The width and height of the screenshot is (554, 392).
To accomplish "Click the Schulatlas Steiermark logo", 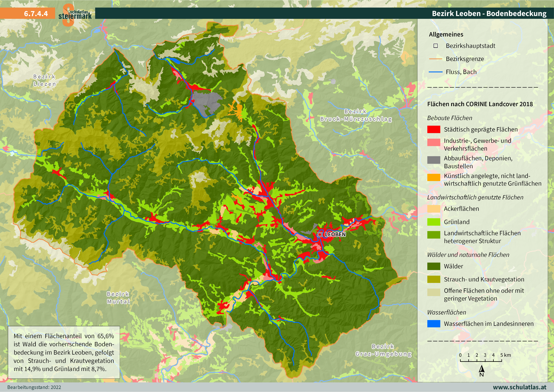I will pos(75,15).
